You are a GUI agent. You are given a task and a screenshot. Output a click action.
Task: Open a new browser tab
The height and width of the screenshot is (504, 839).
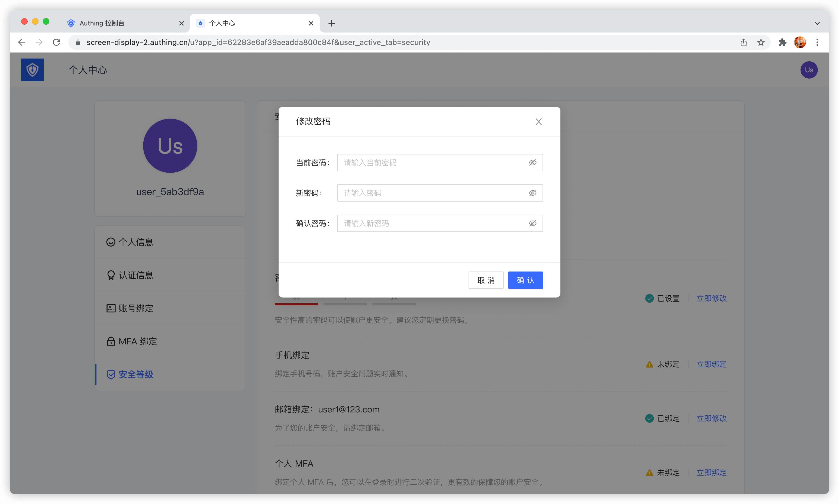click(331, 23)
